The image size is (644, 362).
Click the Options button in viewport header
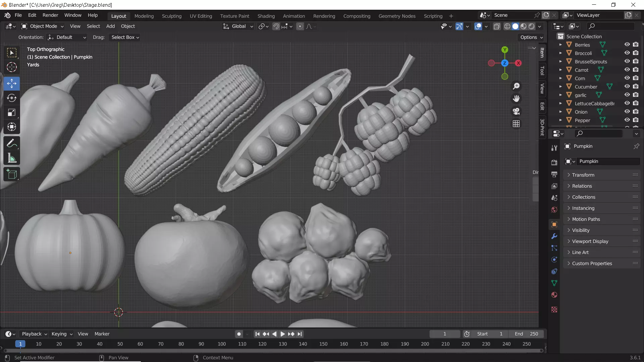(531, 37)
